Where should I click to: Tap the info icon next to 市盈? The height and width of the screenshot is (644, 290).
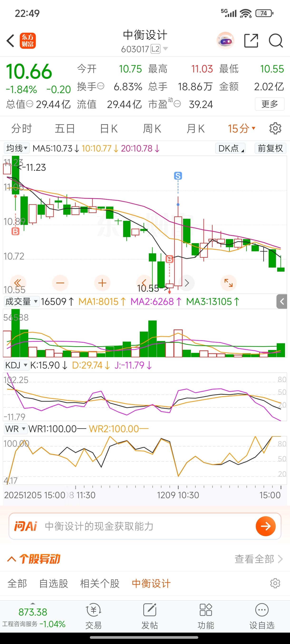pyautogui.click(x=177, y=104)
